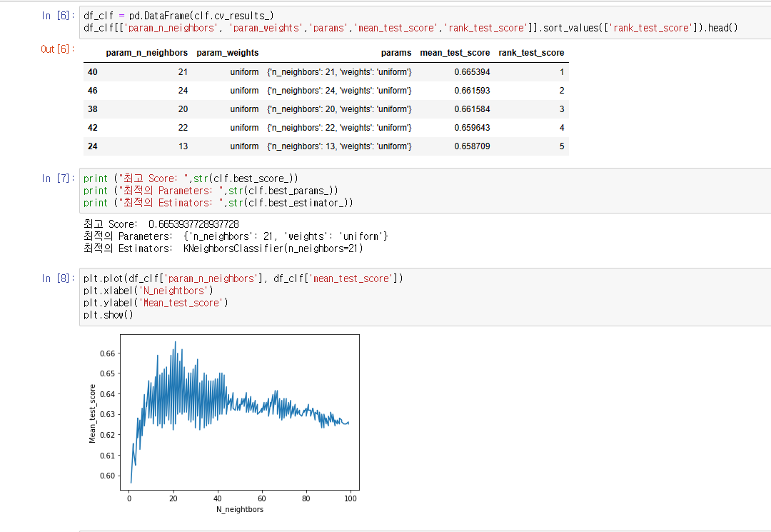Screen dimensions: 771x532
Task: Click the N_neightbors x-axis label on the plot
Action: tap(239, 509)
